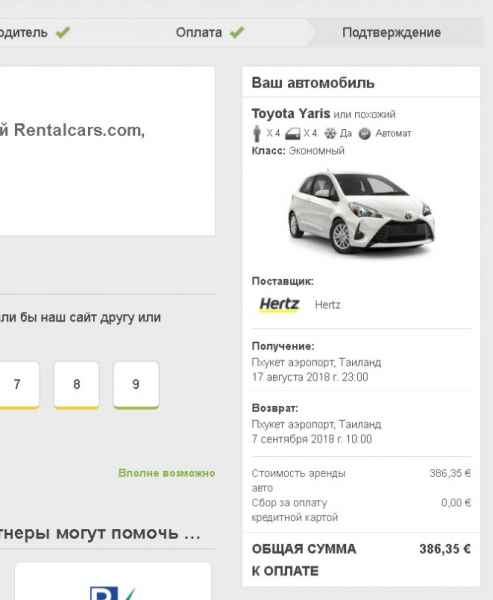
Task: Click the rental cost value '386,35 €'
Action: [x=450, y=473]
